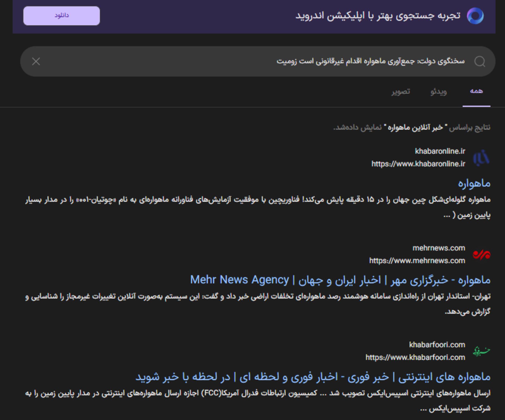The image size is (505, 420).
Task: Clear search query with X icon
Action: (x=36, y=62)
